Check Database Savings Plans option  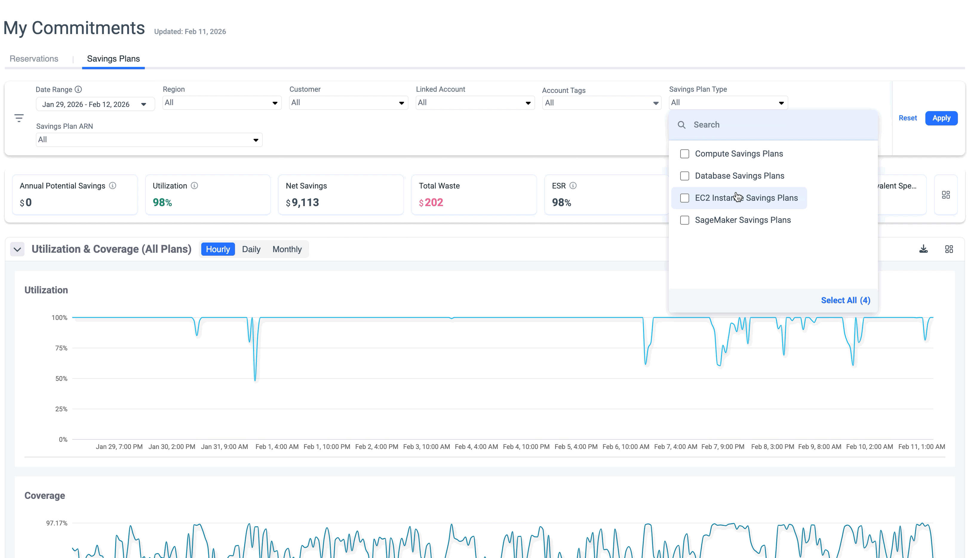click(x=684, y=176)
